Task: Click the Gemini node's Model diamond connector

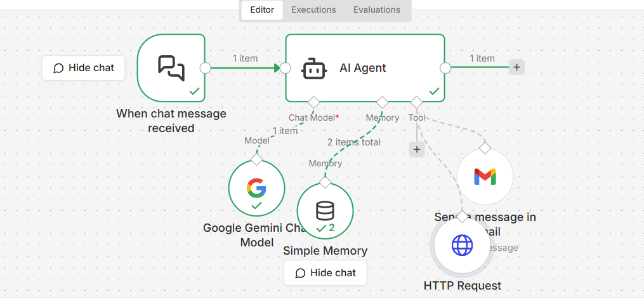Action: 257,159
